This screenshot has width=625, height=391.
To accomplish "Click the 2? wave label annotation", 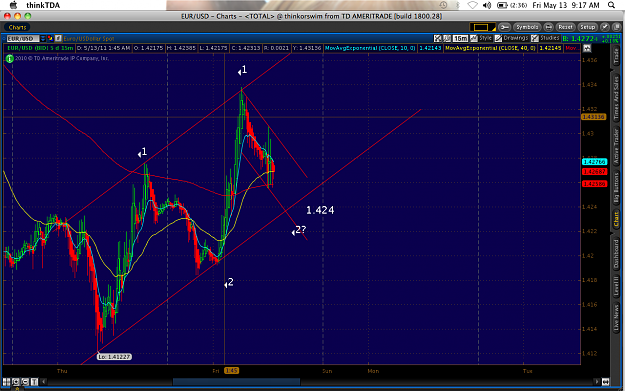I will [x=299, y=230].
